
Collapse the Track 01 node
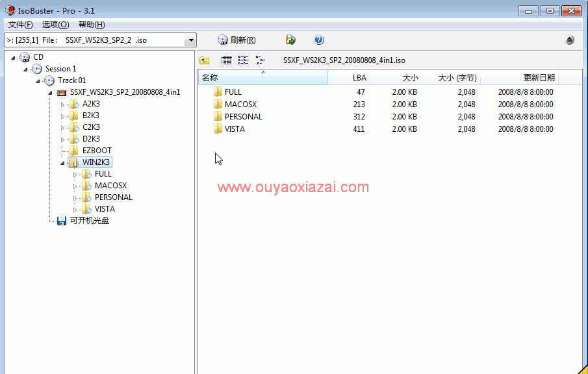[x=38, y=81]
